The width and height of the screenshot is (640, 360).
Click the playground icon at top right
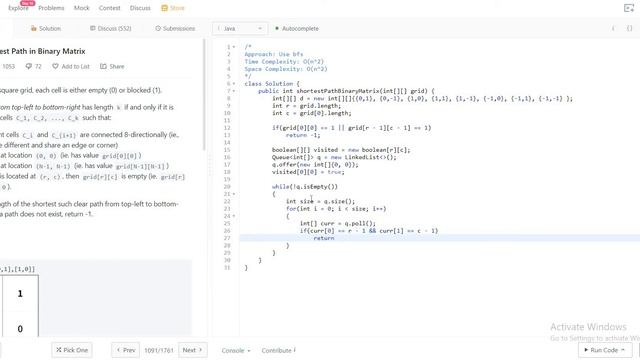coord(629,8)
